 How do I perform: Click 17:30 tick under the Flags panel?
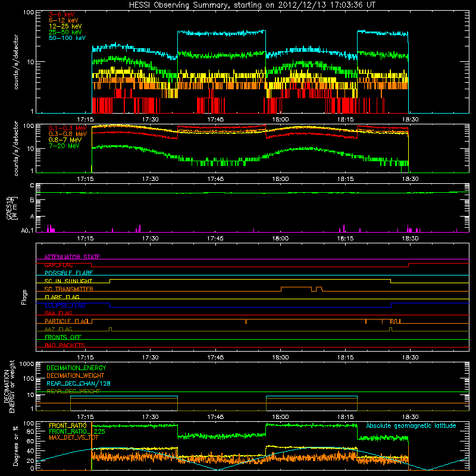pyautogui.click(x=151, y=358)
